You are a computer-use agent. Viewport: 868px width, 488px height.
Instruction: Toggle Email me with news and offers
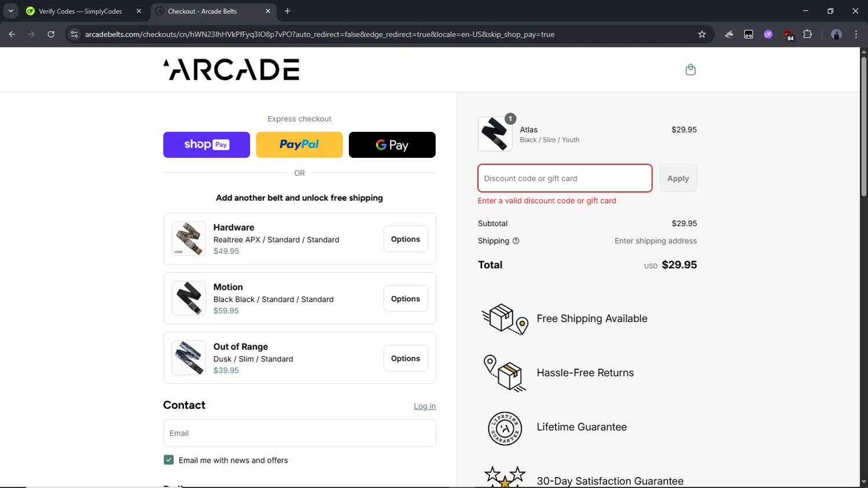coord(168,460)
